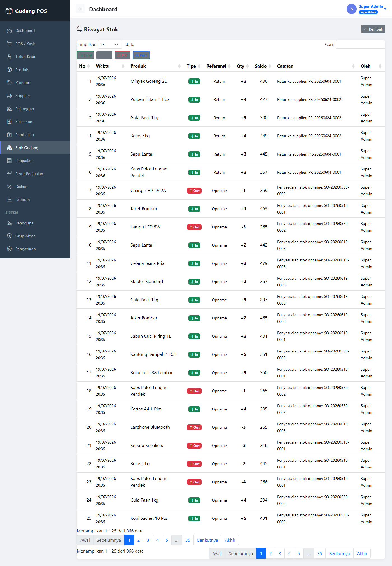Open the Super Admin user dropdown
The height and width of the screenshot is (566, 392).
point(367,9)
